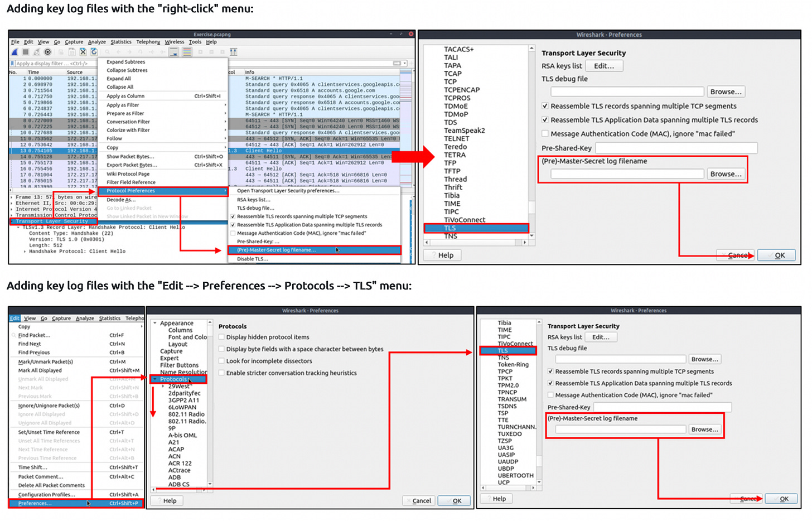Select TLS in top Preferences protocol list
812x521 pixels.
click(476, 228)
